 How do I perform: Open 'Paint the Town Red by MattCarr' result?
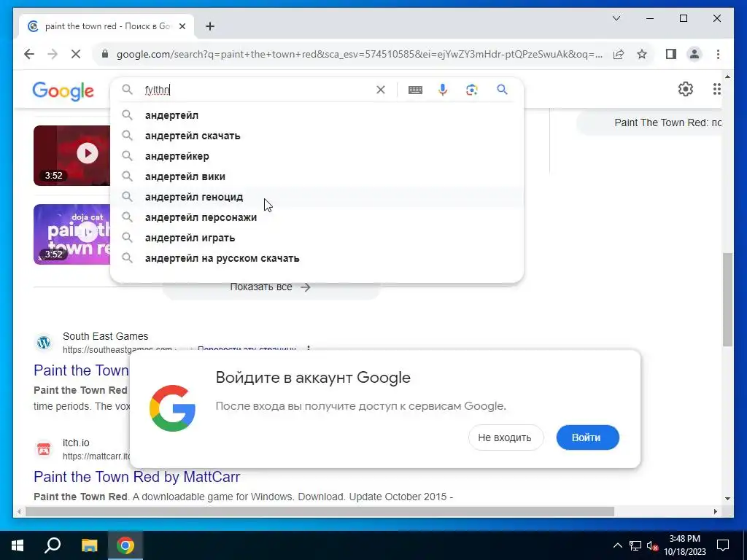(x=136, y=477)
